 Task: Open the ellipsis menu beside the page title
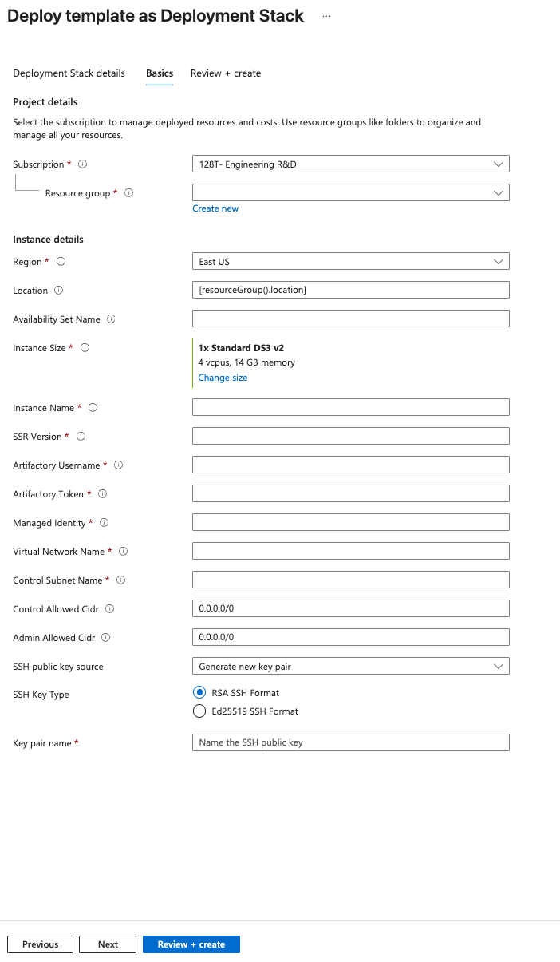coord(326,16)
